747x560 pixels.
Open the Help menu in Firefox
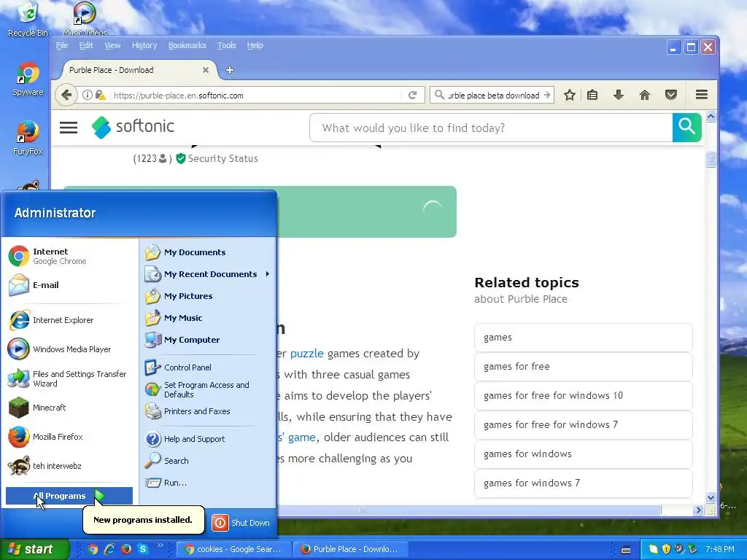click(255, 45)
